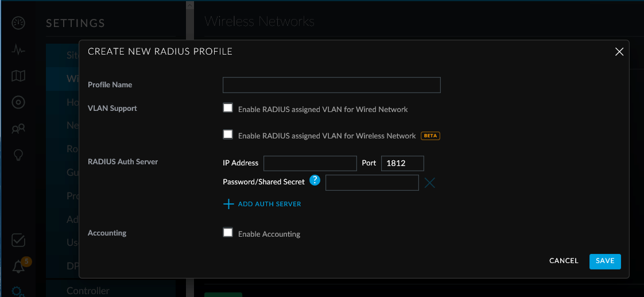Open the Statistics pulse icon

coord(18,49)
